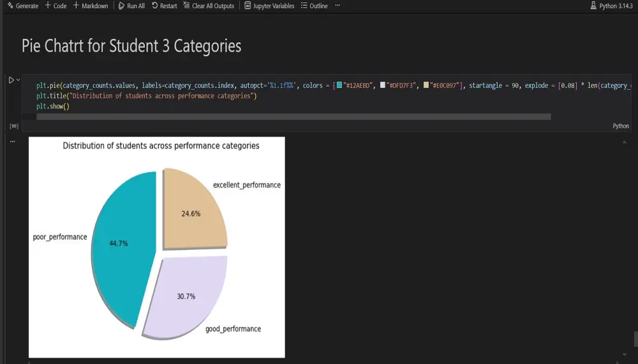Click the #DFD7F3 lavender color swatch
638x364 pixels.
pos(382,85)
